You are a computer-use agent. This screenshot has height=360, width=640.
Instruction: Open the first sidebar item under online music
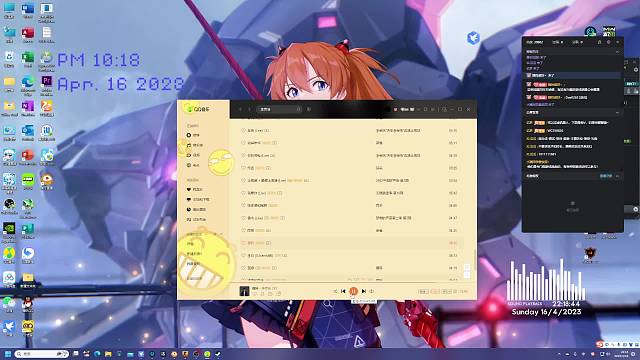193,135
